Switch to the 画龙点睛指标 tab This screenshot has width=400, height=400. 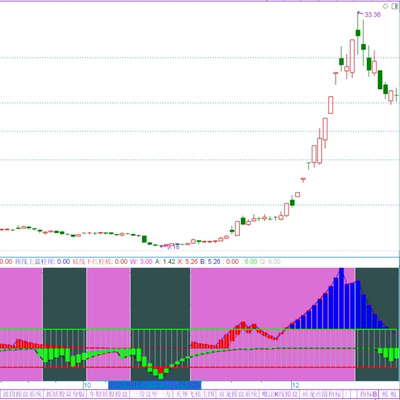322,394
